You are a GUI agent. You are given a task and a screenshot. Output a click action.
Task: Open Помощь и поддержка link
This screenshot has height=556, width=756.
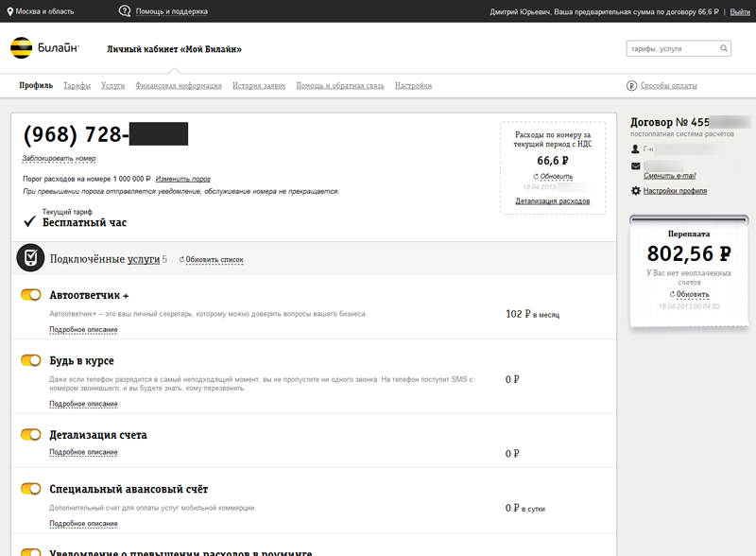172,11
